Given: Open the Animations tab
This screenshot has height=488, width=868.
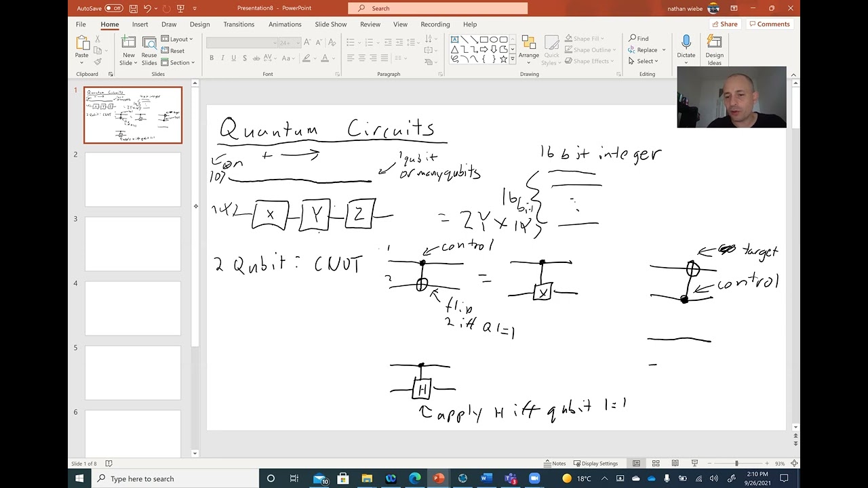Looking at the screenshot, I should 285,24.
